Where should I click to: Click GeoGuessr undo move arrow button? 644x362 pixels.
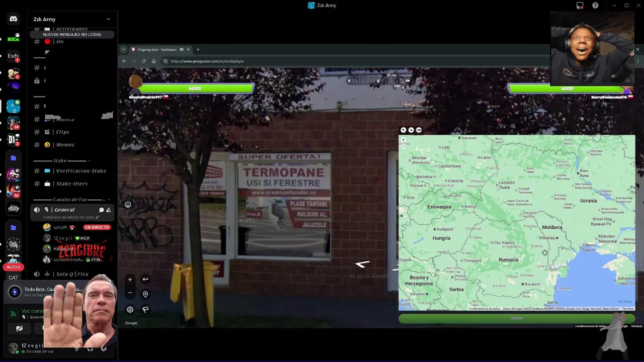(145, 279)
